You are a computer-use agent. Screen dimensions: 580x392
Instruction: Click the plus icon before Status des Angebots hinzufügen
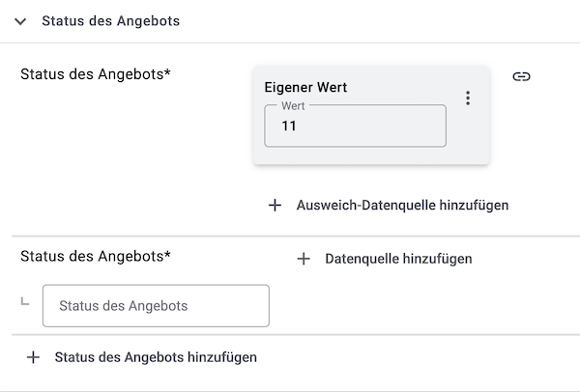click(x=33, y=357)
